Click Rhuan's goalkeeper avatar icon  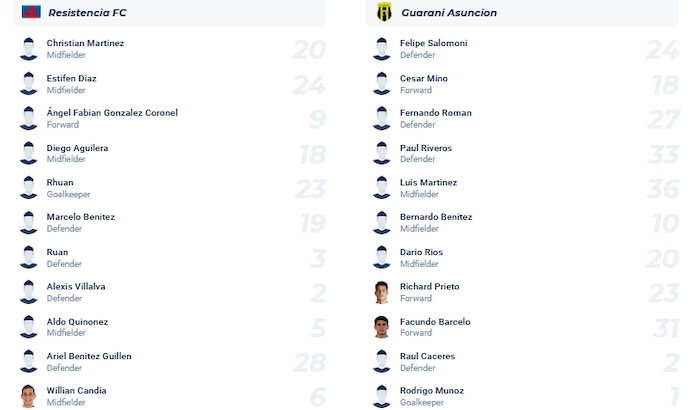28,188
